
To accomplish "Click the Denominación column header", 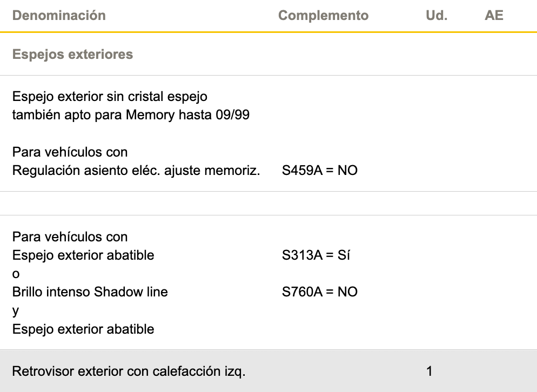I will click(59, 15).
